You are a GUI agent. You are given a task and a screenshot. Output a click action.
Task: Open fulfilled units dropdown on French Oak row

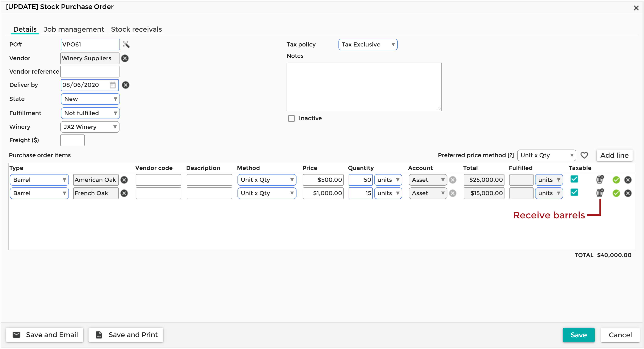549,193
